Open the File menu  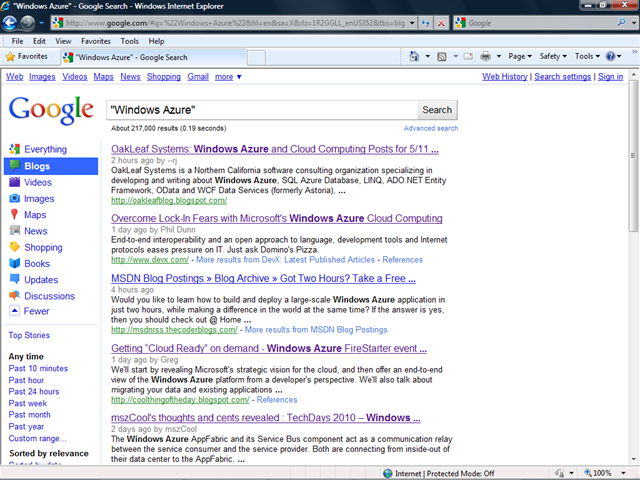pos(17,41)
